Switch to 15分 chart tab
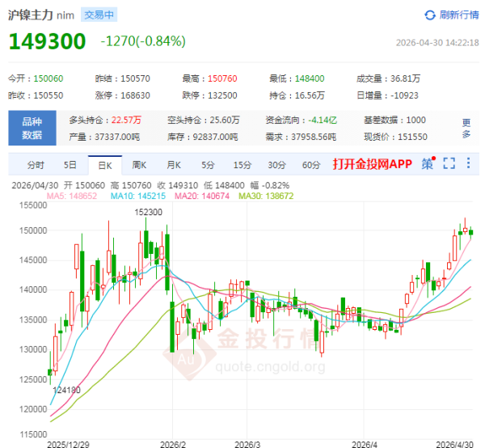485x448 pixels. coord(242,165)
